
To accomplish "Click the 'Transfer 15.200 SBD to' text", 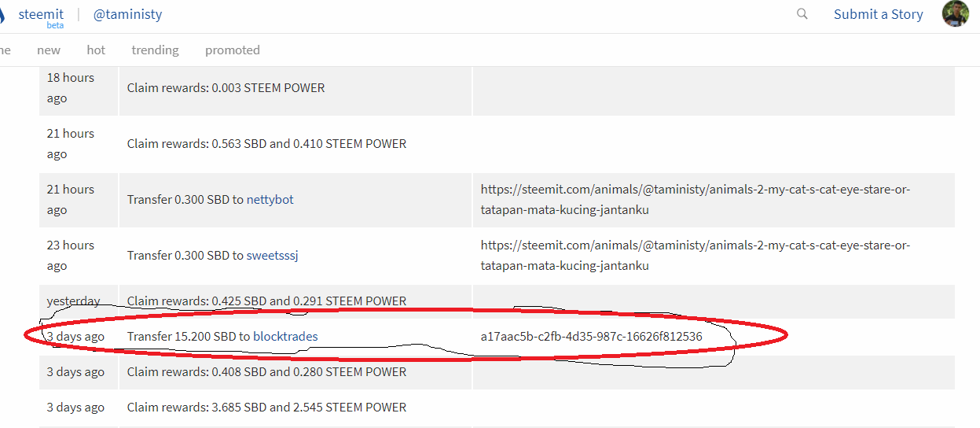I will [x=189, y=337].
